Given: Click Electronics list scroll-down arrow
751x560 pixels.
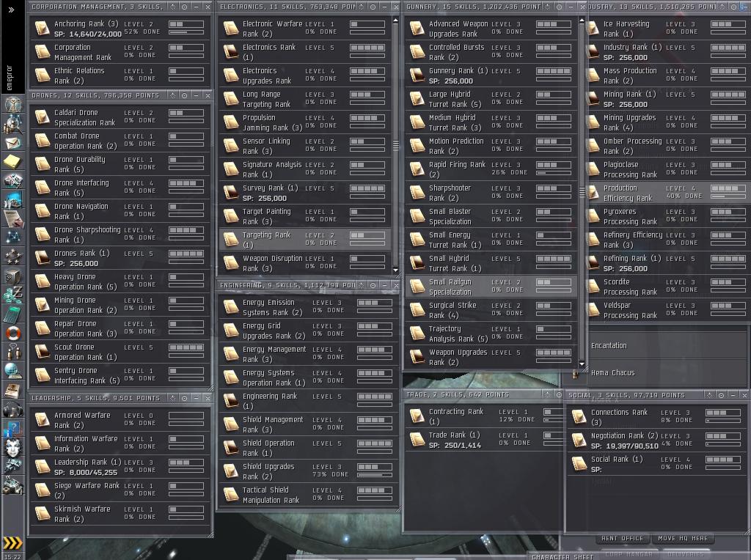Looking at the screenshot, I should [x=395, y=270].
